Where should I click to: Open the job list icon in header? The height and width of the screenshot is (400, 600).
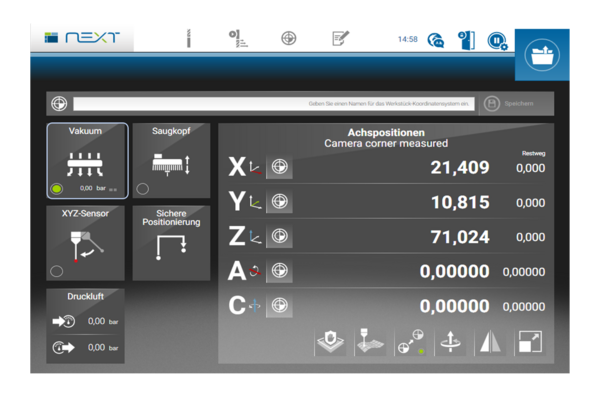pos(238,39)
